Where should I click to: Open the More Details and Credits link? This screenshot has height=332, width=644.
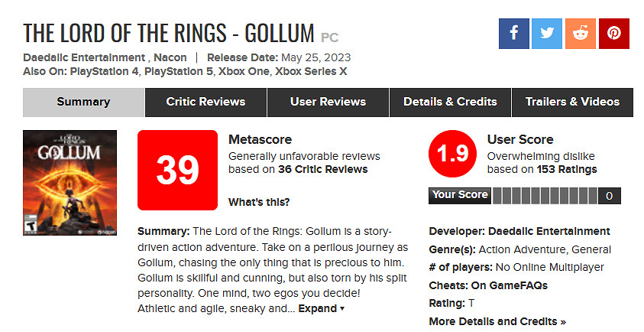[x=497, y=321]
